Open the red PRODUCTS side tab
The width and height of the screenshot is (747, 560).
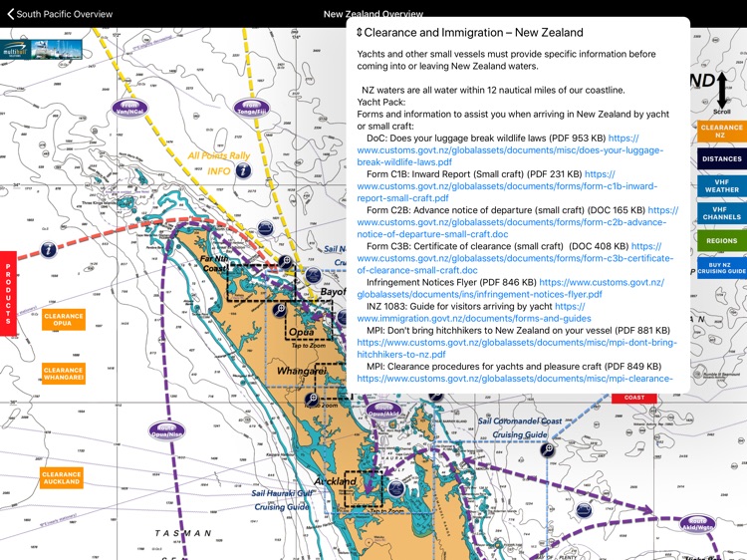click(x=8, y=294)
